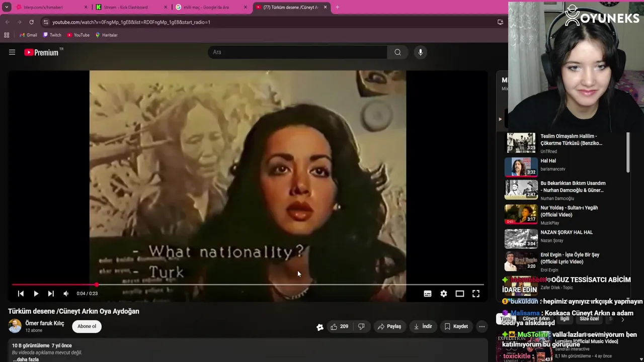Dislike the video

[361, 326]
